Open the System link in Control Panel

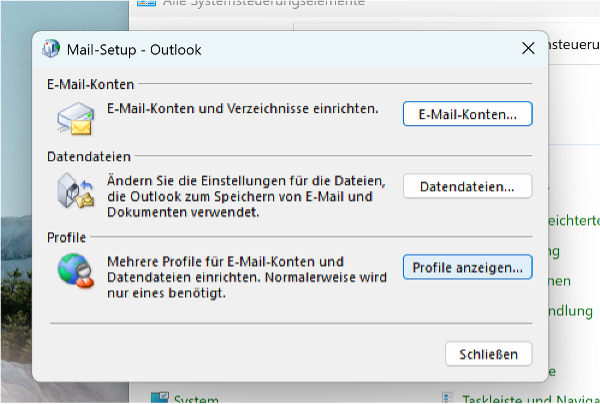pos(196,399)
